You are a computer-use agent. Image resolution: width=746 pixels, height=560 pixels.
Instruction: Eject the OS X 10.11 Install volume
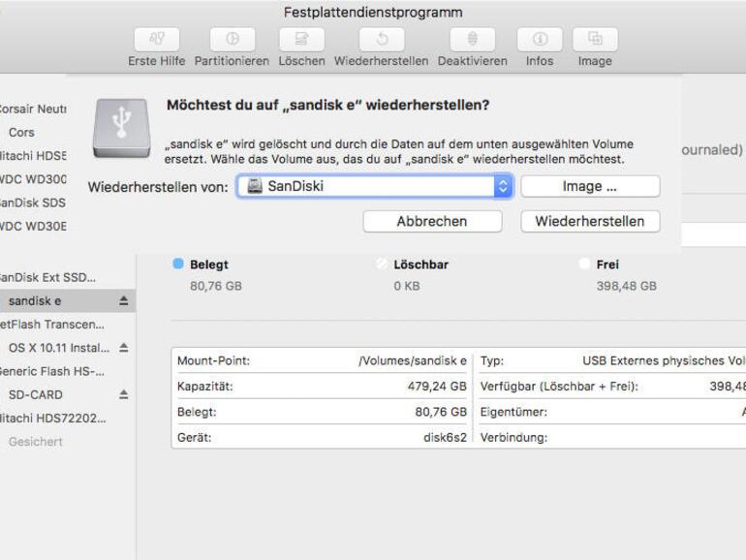tap(124, 347)
